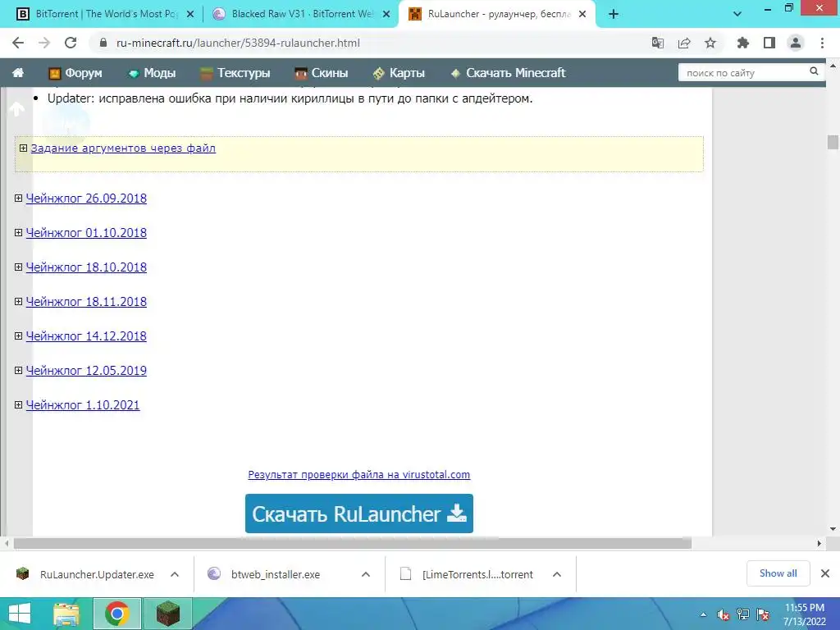Click the scroll down arrow
The height and width of the screenshot is (630, 840).
pos(833,529)
